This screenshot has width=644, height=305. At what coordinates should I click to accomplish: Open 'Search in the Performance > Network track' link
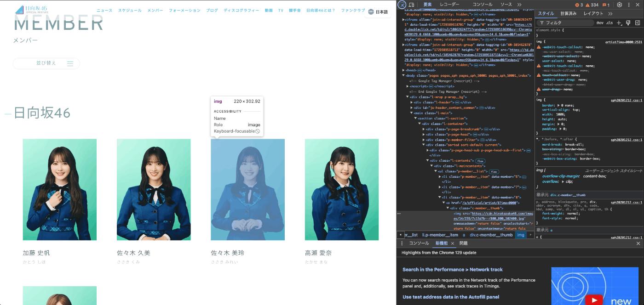(x=453, y=270)
